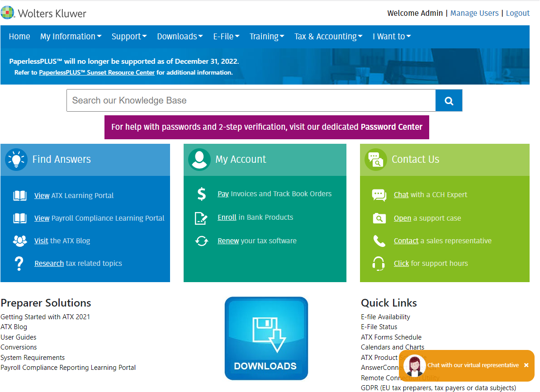Open the My Information dropdown menu

[71, 37]
